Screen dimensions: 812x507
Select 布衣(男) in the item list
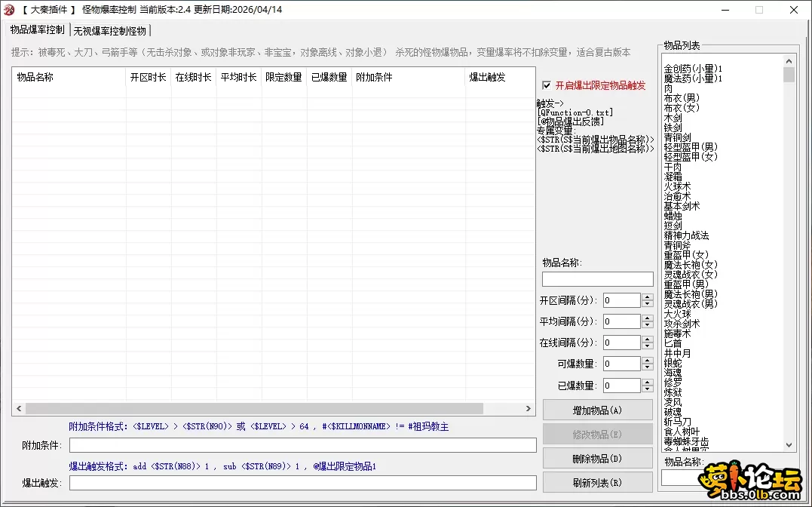tap(682, 98)
